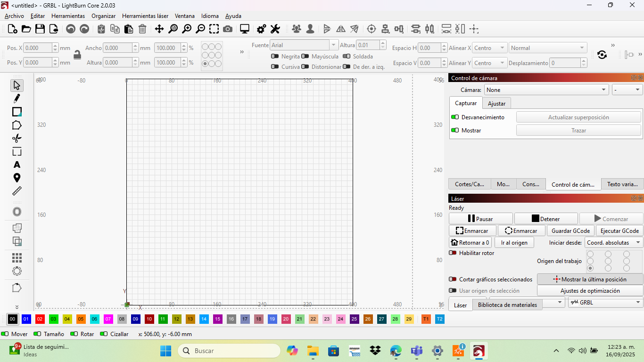
Task: Pick the red 02 layer color swatch
Action: pyautogui.click(x=40, y=319)
